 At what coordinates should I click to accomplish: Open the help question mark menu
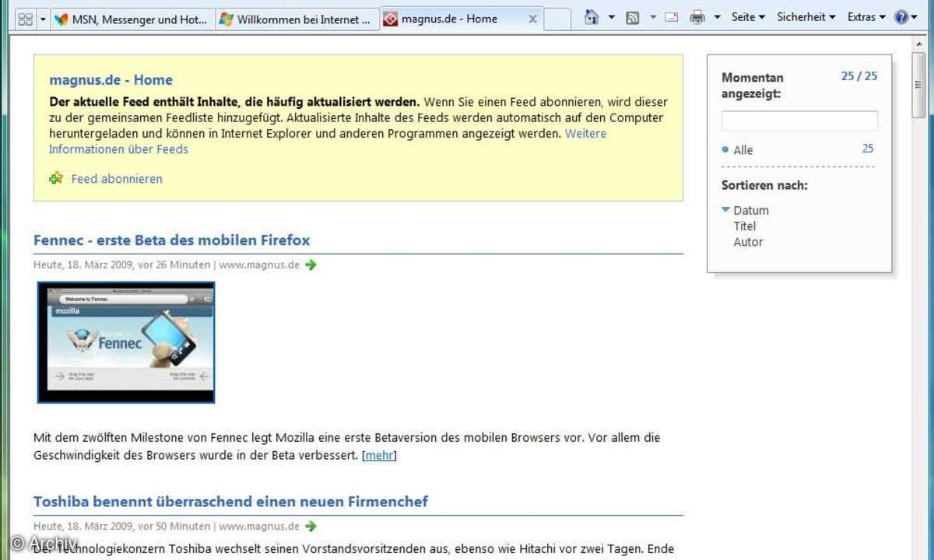(x=905, y=17)
